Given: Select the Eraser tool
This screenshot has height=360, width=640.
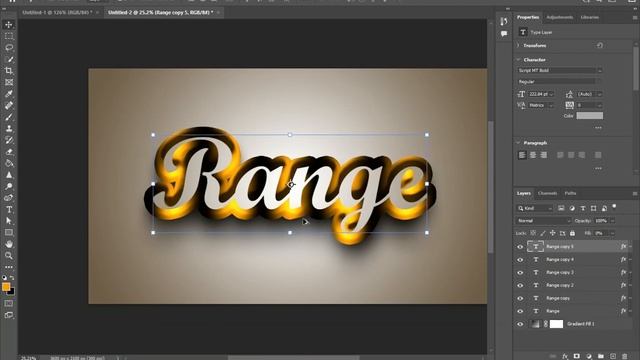Looking at the screenshot, I should [x=9, y=152].
